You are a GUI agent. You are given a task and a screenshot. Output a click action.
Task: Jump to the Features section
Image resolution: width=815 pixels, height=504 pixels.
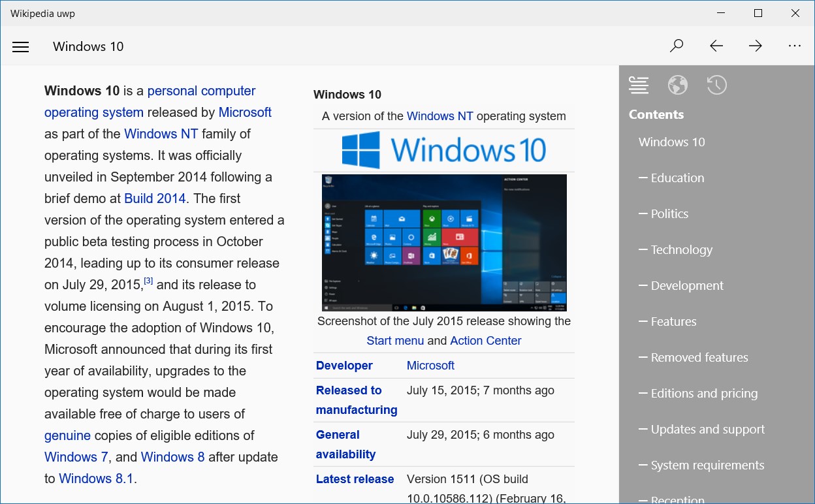(x=667, y=321)
